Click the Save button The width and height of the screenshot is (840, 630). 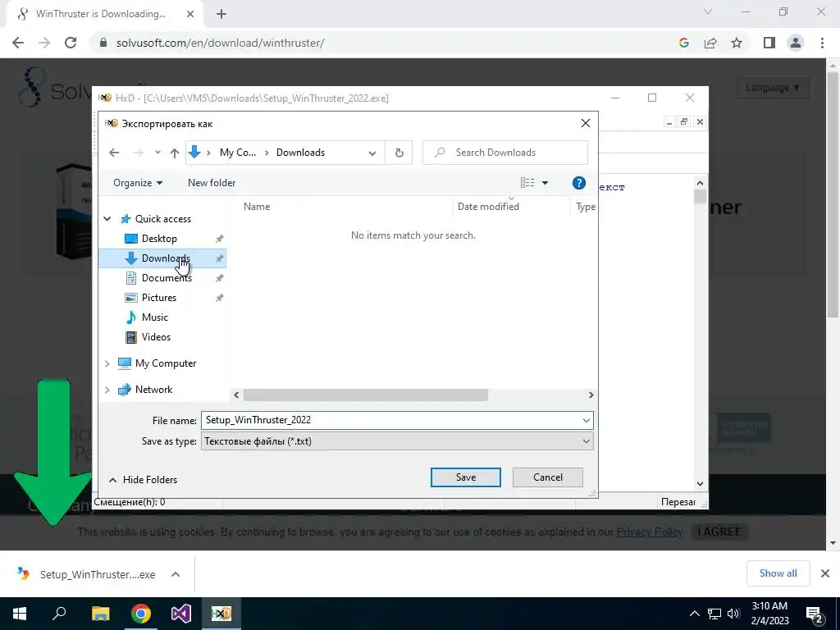tap(466, 477)
